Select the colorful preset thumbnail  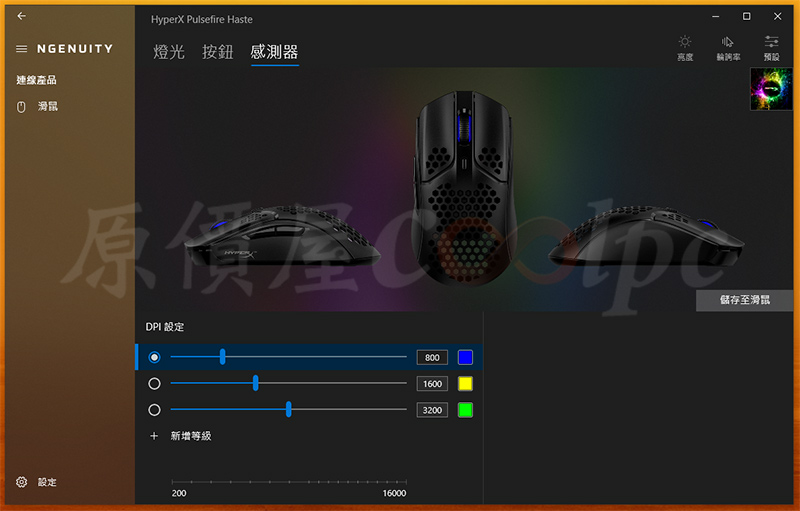(x=771, y=89)
